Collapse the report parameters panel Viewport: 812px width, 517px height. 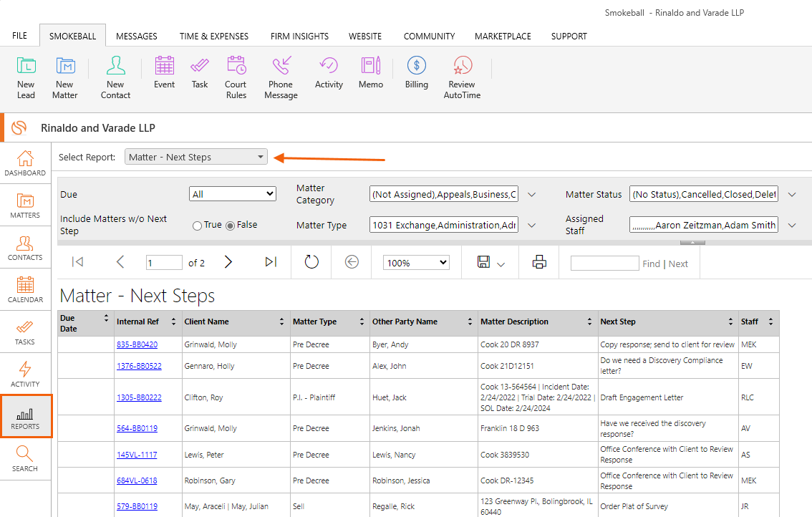[x=692, y=243]
